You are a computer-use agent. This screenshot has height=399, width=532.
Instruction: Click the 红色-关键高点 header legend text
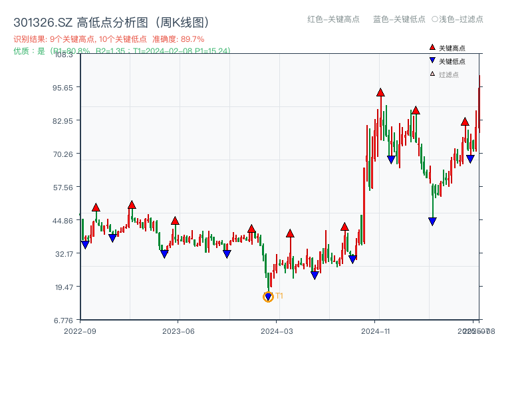tap(333, 19)
